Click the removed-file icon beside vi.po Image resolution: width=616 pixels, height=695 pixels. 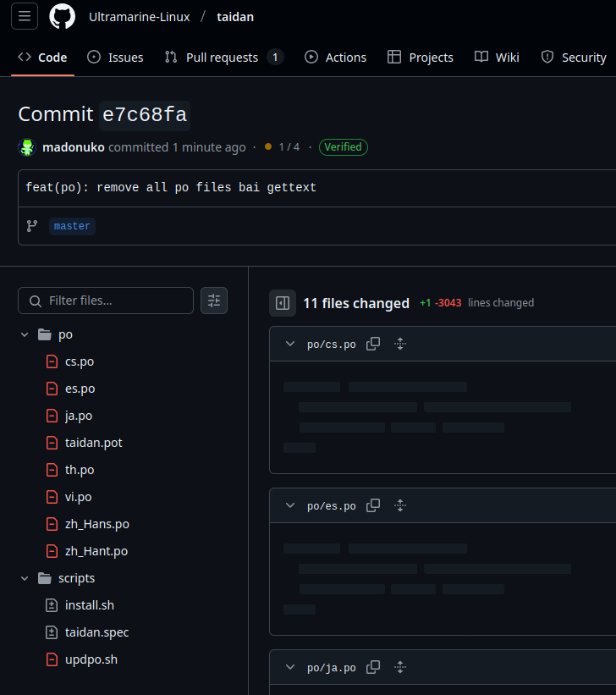point(52,497)
